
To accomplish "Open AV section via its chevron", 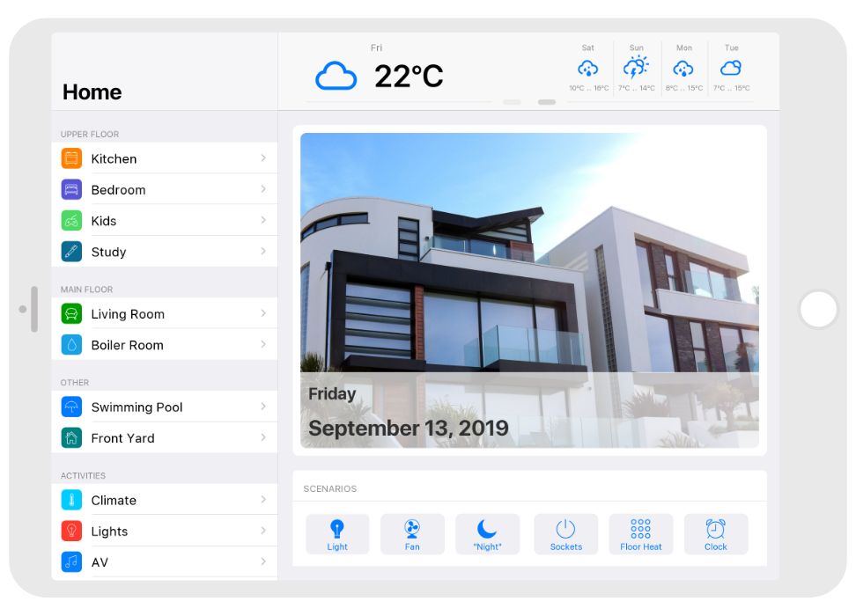I will click(x=263, y=561).
